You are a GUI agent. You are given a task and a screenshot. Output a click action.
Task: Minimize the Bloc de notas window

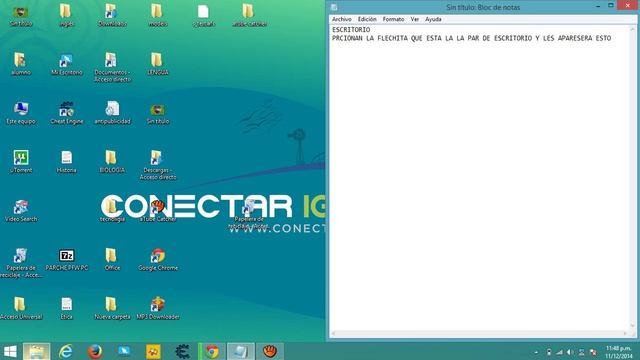tap(598, 6)
